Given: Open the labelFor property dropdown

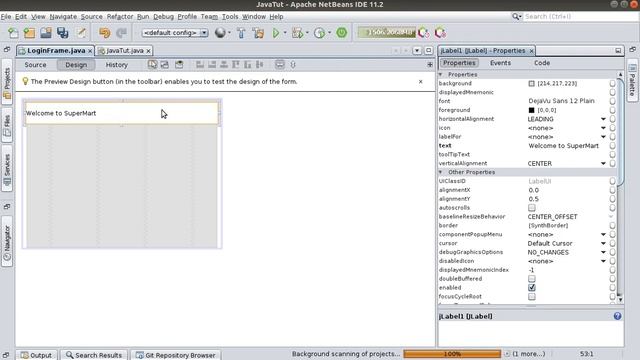Looking at the screenshot, I should tap(603, 137).
